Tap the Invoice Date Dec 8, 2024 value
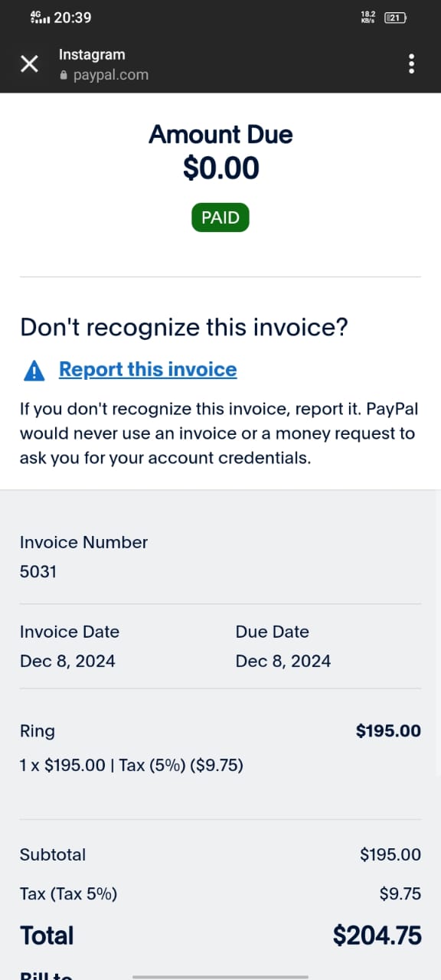The width and height of the screenshot is (441, 980). (x=67, y=661)
